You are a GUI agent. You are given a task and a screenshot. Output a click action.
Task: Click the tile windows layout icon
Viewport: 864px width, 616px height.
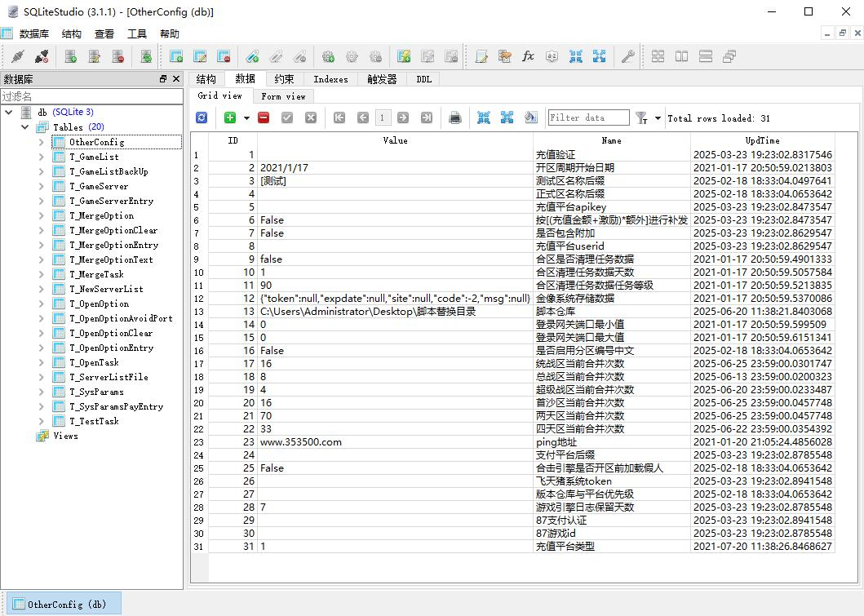pyautogui.click(x=658, y=56)
